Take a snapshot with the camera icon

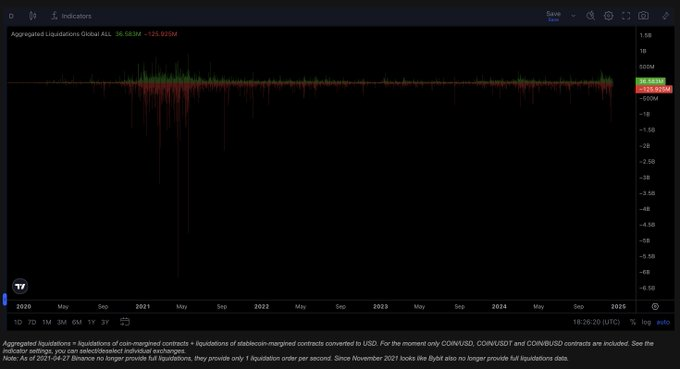(644, 16)
